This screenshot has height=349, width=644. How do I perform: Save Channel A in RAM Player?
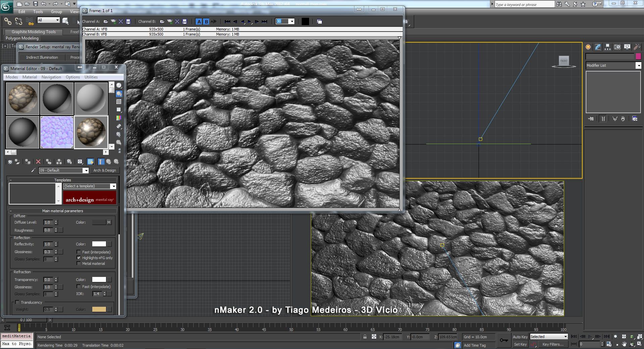[128, 21]
